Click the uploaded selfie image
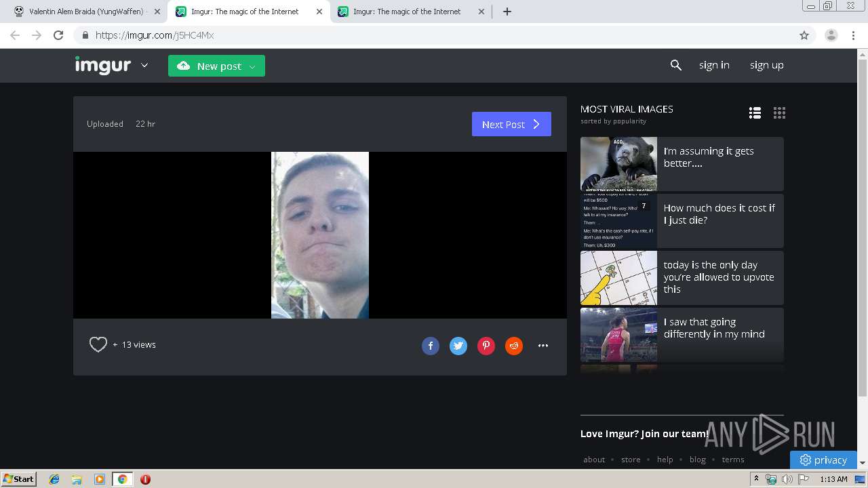Screen dimensions: 868x488 pos(320,235)
